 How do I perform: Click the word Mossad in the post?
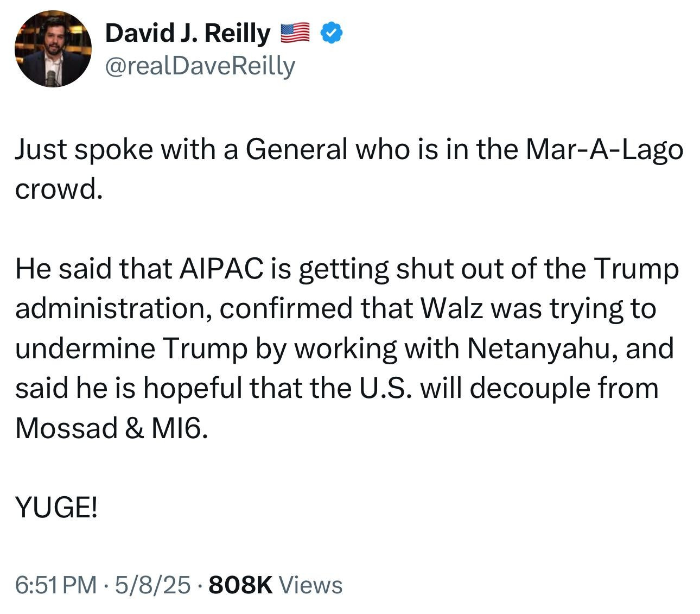point(66,427)
